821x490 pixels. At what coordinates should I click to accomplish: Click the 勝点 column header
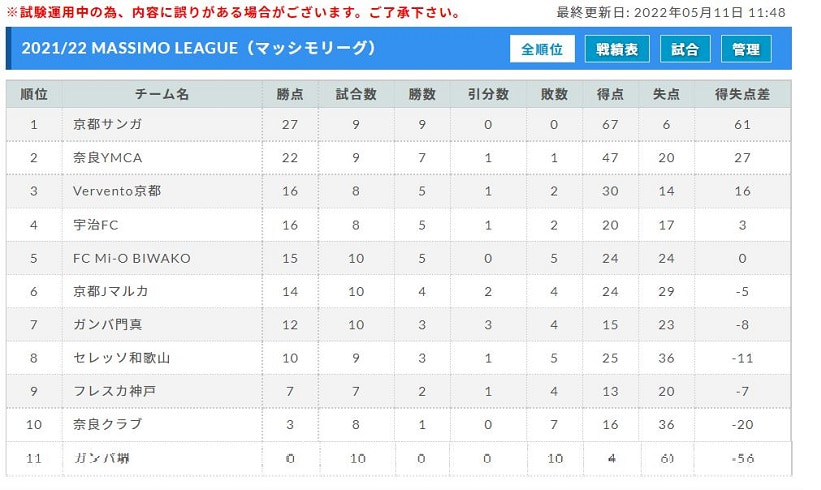pyautogui.click(x=290, y=94)
